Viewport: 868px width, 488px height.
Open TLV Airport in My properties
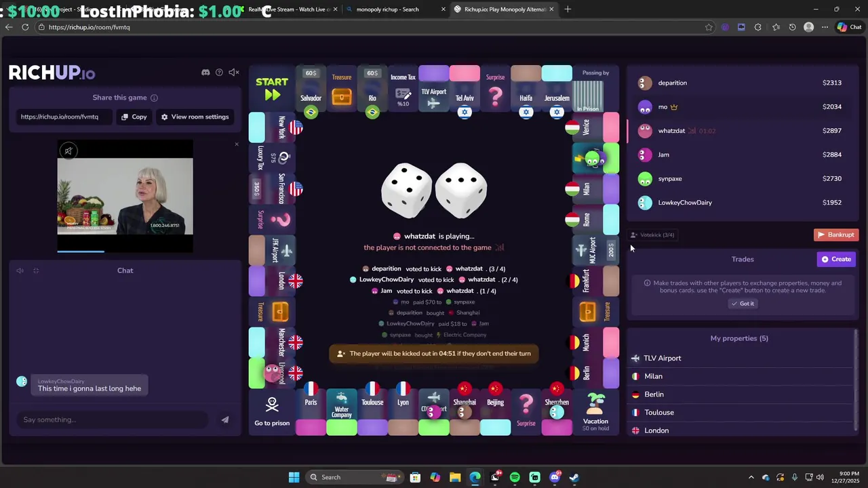click(x=741, y=359)
